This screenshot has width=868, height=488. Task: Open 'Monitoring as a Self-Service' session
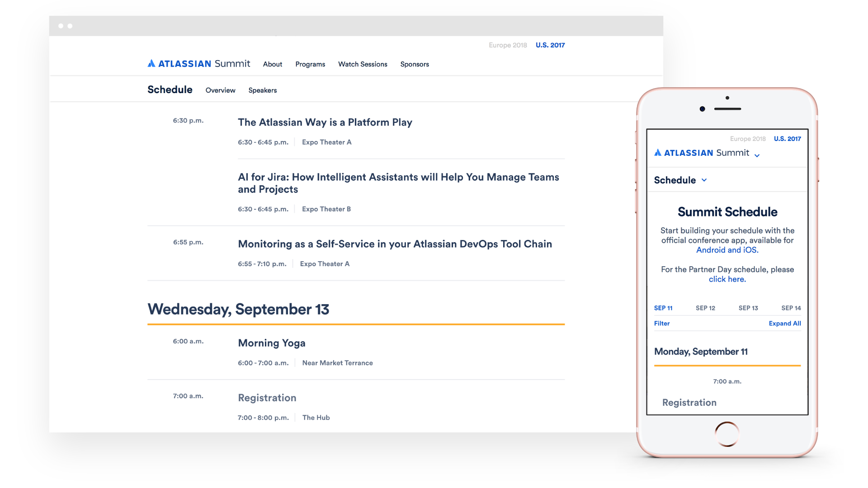click(x=395, y=244)
